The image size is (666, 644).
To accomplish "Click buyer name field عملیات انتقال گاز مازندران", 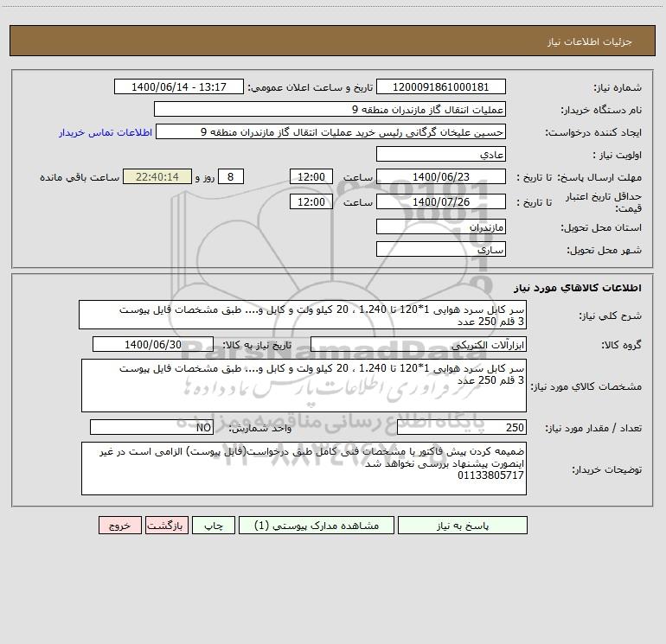I will click(330, 109).
